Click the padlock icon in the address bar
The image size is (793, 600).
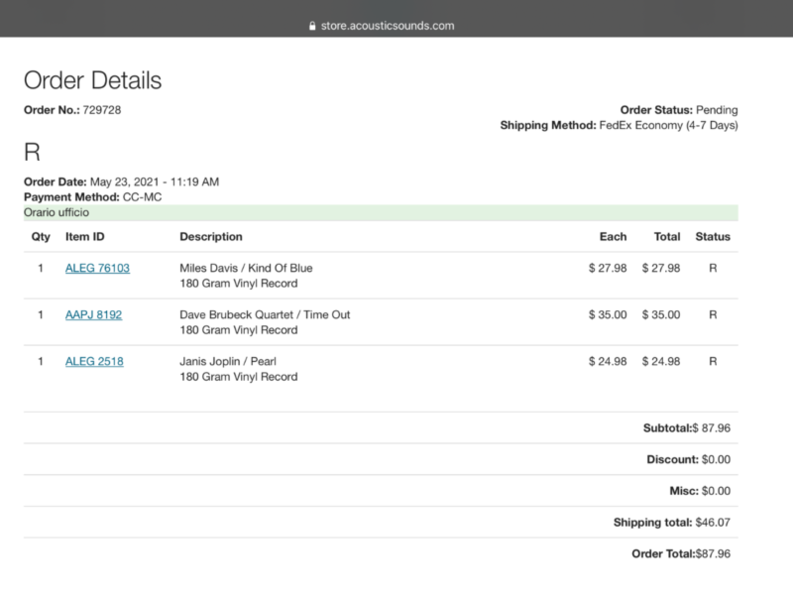coord(313,25)
